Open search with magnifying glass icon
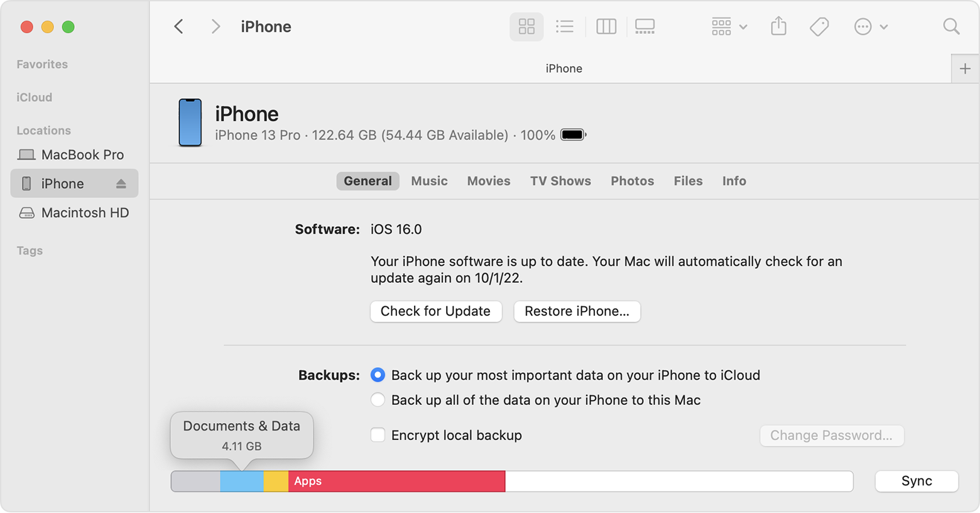This screenshot has height=513, width=980. [x=951, y=26]
